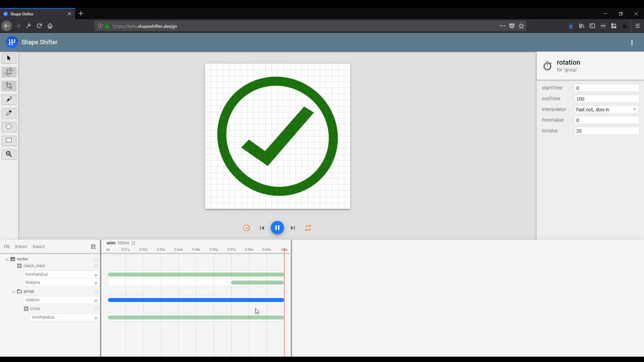This screenshot has height=362, width=644.
Task: Choose the Ellipse tool
Action: (9, 127)
